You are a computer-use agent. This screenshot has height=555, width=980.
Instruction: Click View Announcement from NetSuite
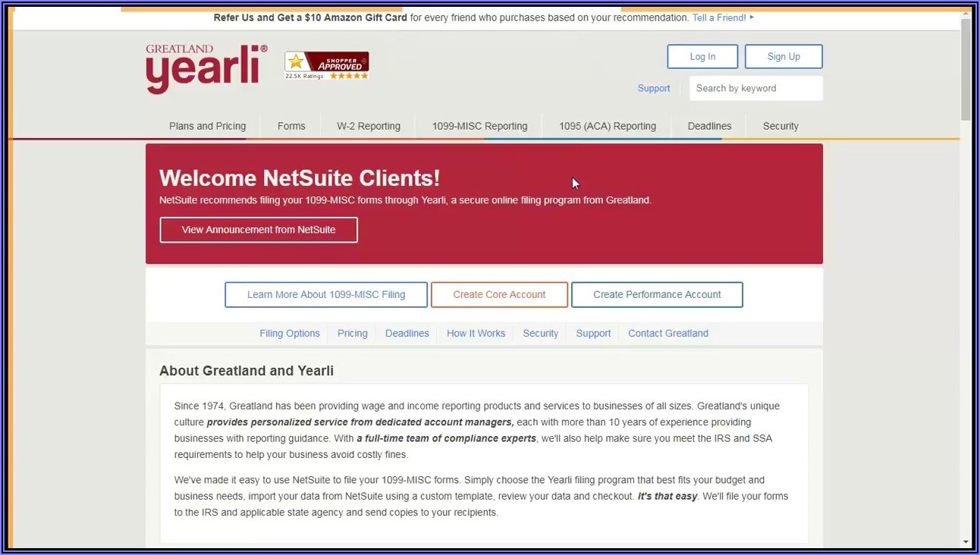(258, 229)
